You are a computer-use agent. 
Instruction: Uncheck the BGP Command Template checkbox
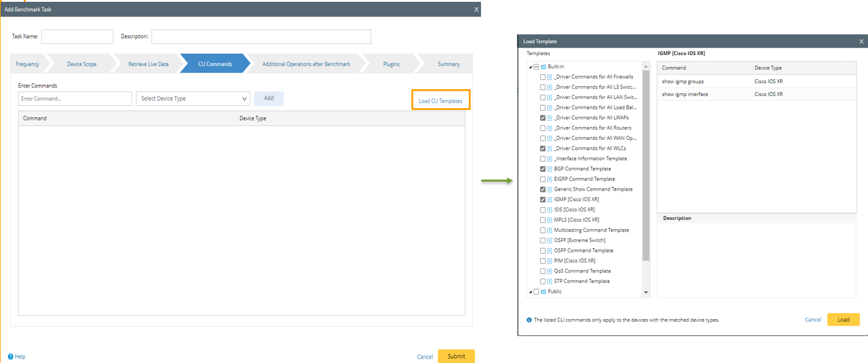(x=543, y=169)
